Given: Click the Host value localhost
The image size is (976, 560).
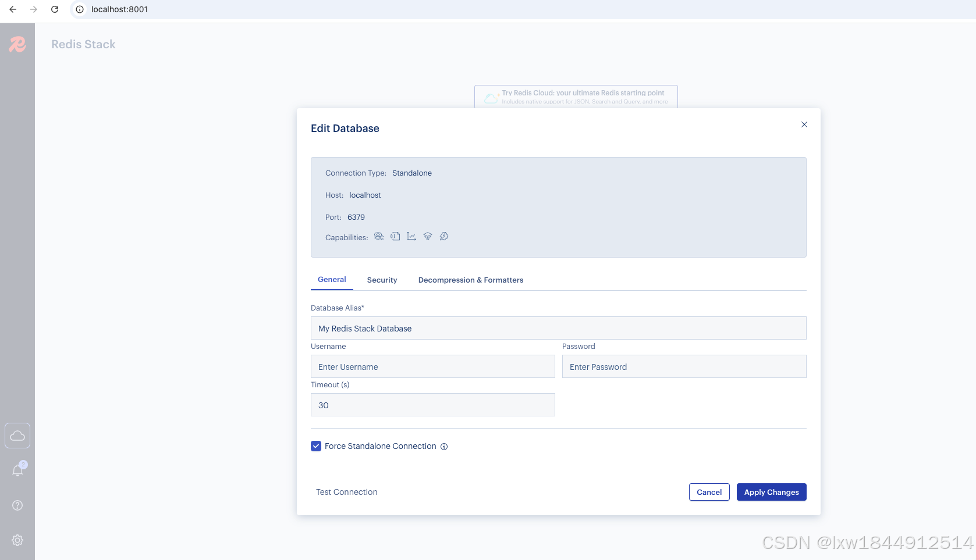Looking at the screenshot, I should [365, 195].
